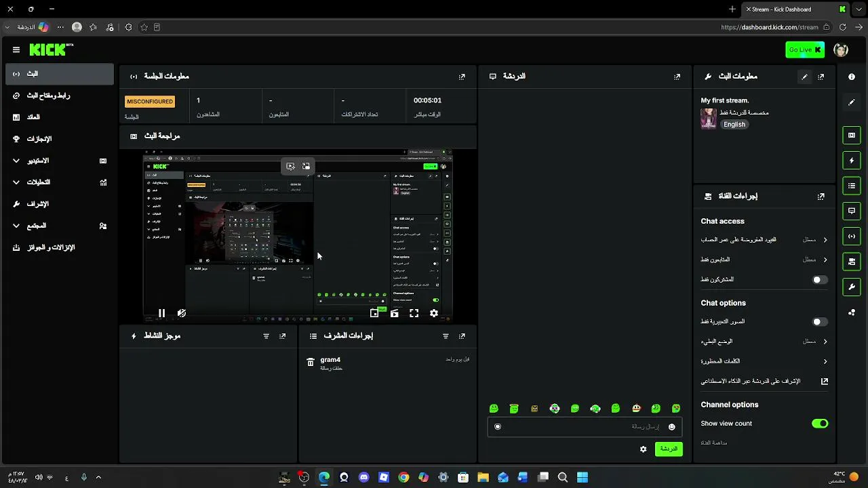The height and width of the screenshot is (488, 868).
Task: Open the emoji picker in the chat box
Action: pos(672,427)
